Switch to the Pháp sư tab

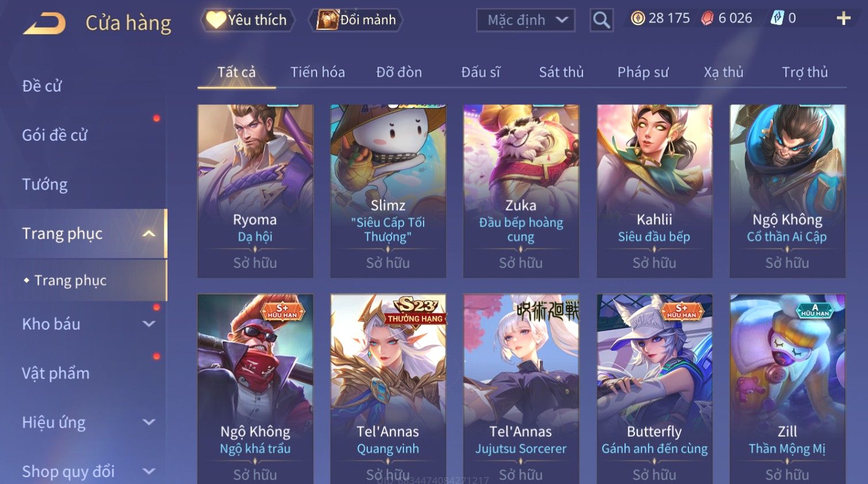click(643, 72)
